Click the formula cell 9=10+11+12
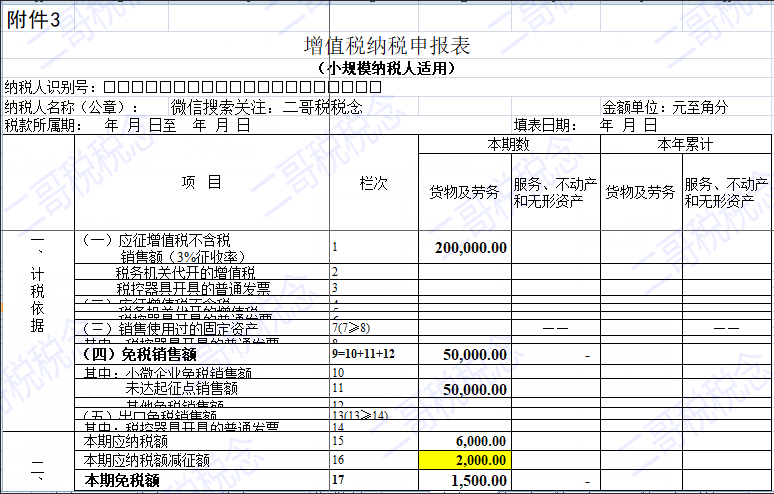 click(x=374, y=354)
